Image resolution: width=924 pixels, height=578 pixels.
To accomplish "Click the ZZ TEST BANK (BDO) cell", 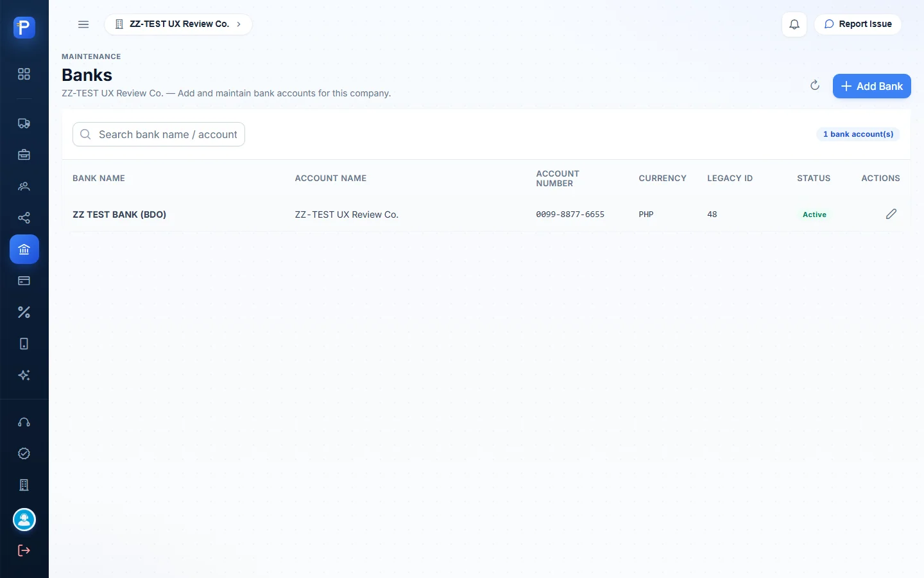I will (x=119, y=215).
